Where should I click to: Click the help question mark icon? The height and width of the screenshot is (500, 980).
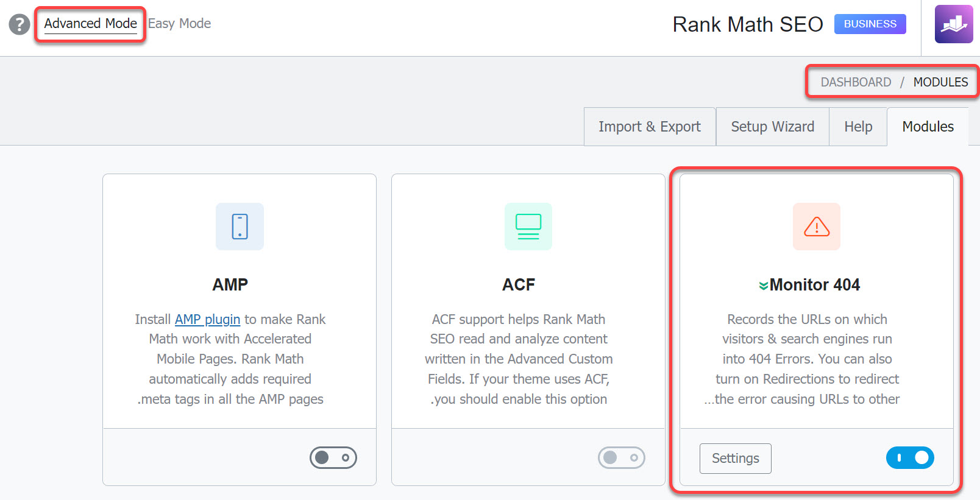pos(19,24)
